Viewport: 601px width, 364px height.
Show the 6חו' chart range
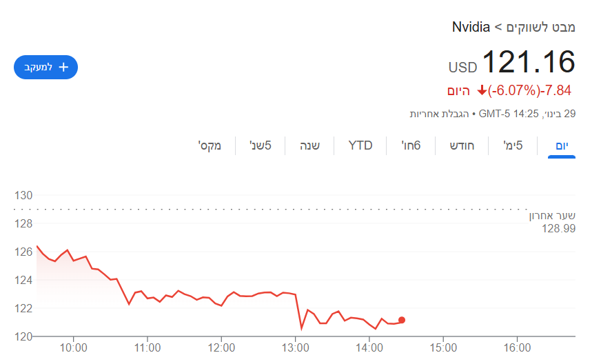412,145
